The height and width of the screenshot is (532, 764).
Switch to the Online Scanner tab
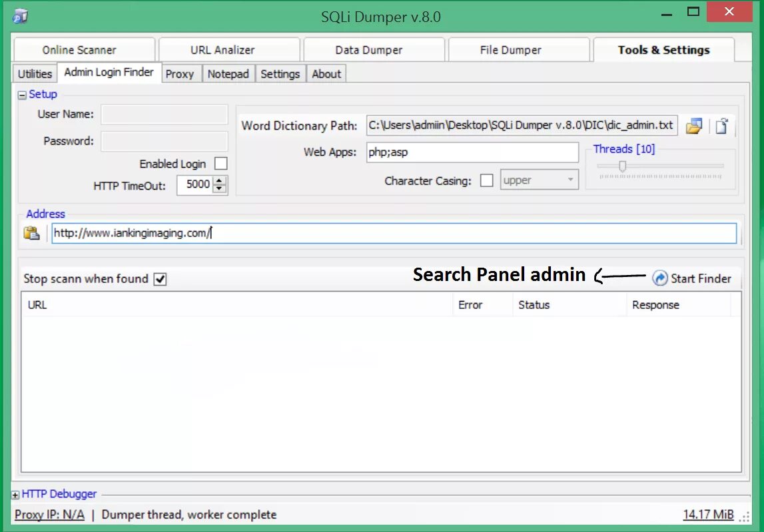85,50
